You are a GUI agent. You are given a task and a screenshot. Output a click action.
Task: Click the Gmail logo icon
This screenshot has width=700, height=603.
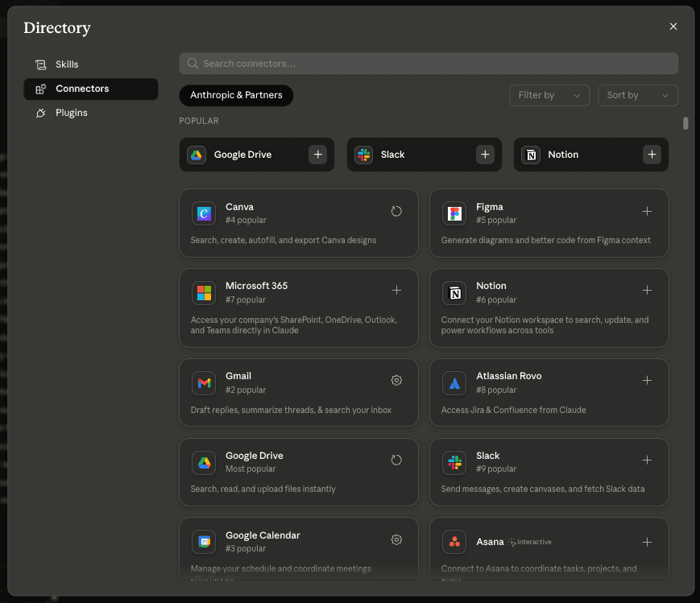pos(204,383)
